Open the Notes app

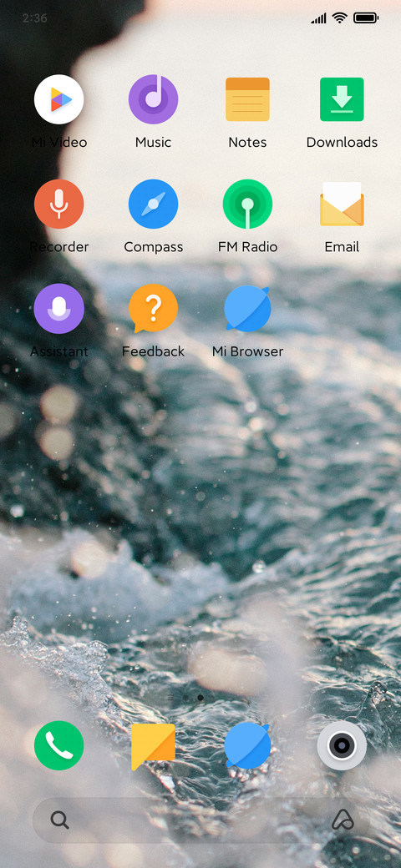(x=247, y=99)
